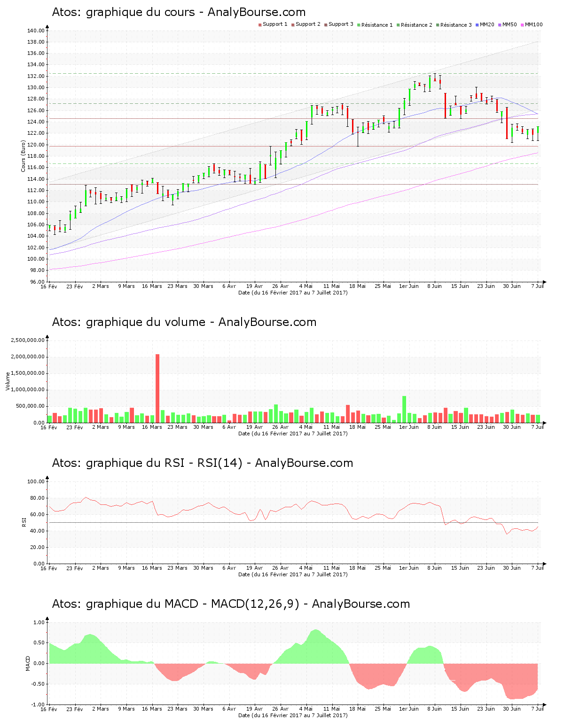Select the Résistance 2 legend entry
Image resolution: width=564 pixels, height=728 pixels.
click(415, 25)
